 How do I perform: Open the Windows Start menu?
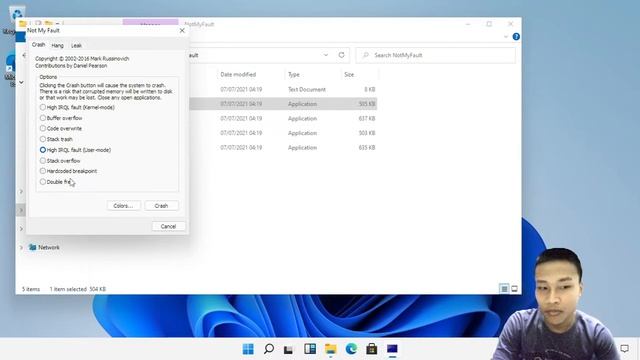coord(248,349)
